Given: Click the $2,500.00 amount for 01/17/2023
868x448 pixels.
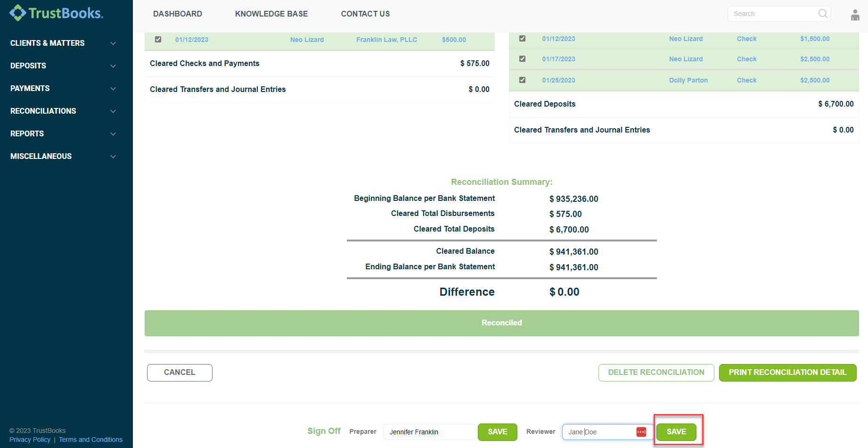Looking at the screenshot, I should (x=815, y=59).
